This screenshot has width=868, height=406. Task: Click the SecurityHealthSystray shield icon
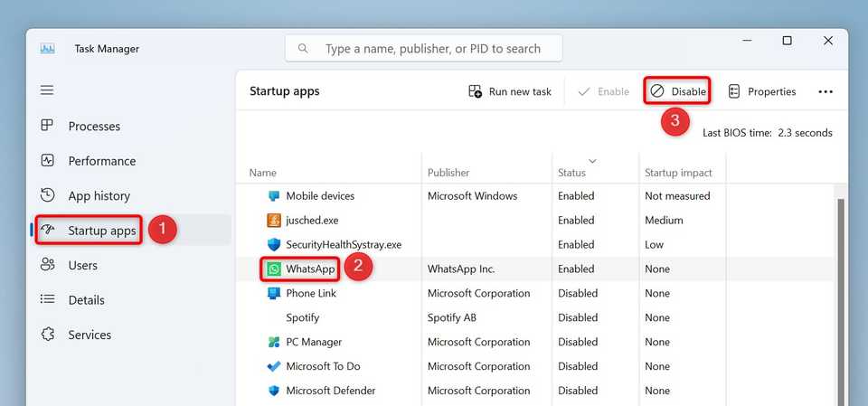(274, 245)
